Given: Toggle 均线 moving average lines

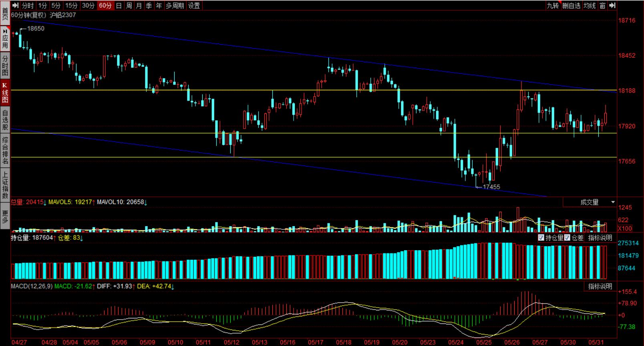Looking at the screenshot, I should click(590, 6).
